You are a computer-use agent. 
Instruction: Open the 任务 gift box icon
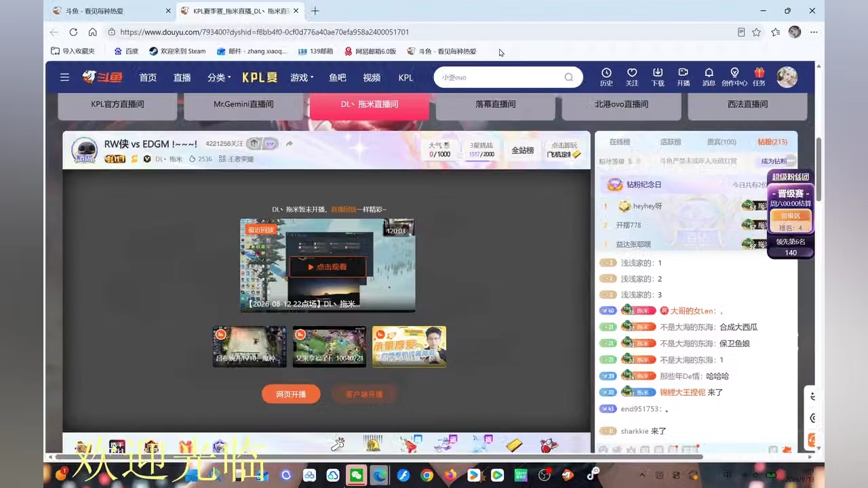click(759, 77)
